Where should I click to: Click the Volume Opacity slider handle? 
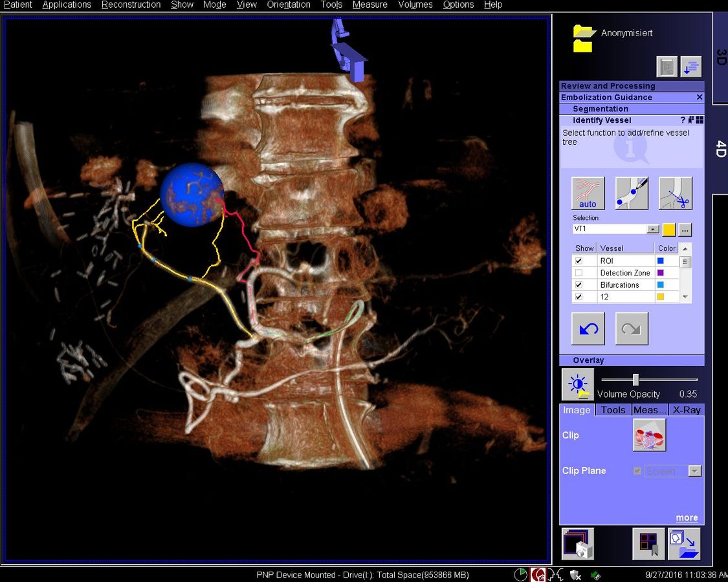(635, 380)
